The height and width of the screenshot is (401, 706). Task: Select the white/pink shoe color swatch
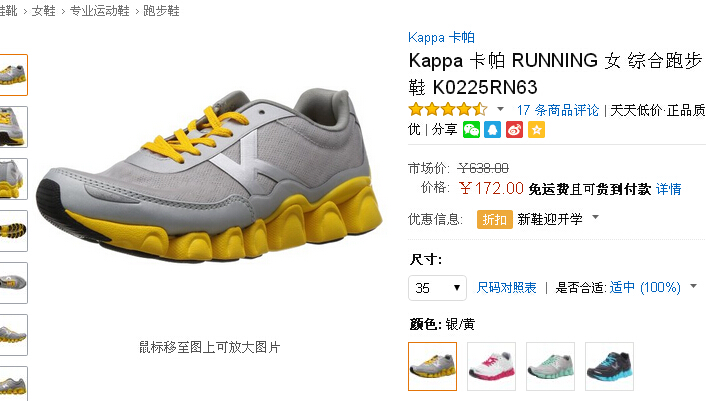click(x=491, y=366)
